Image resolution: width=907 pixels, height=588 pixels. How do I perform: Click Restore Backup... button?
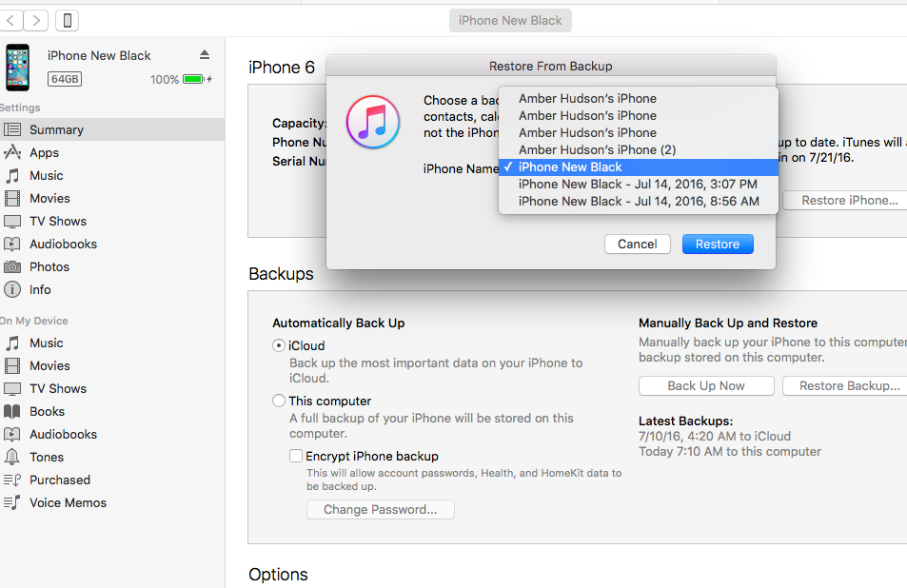coord(845,386)
